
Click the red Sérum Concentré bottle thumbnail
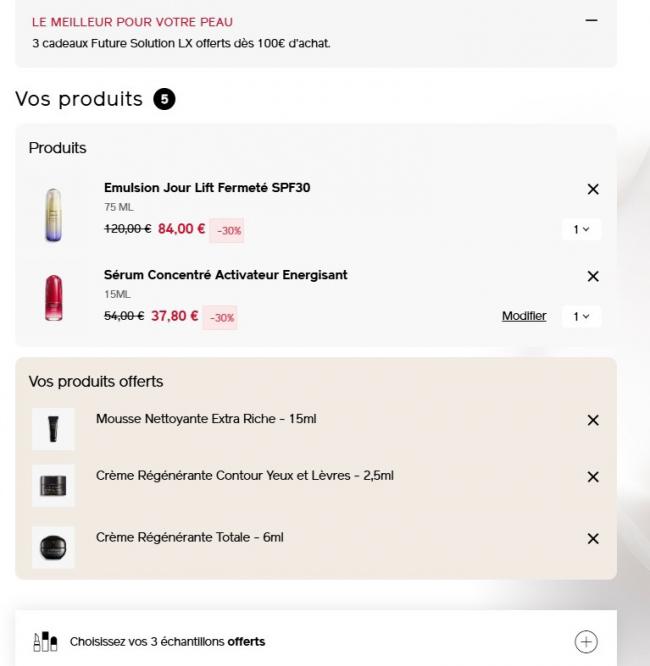click(x=53, y=298)
